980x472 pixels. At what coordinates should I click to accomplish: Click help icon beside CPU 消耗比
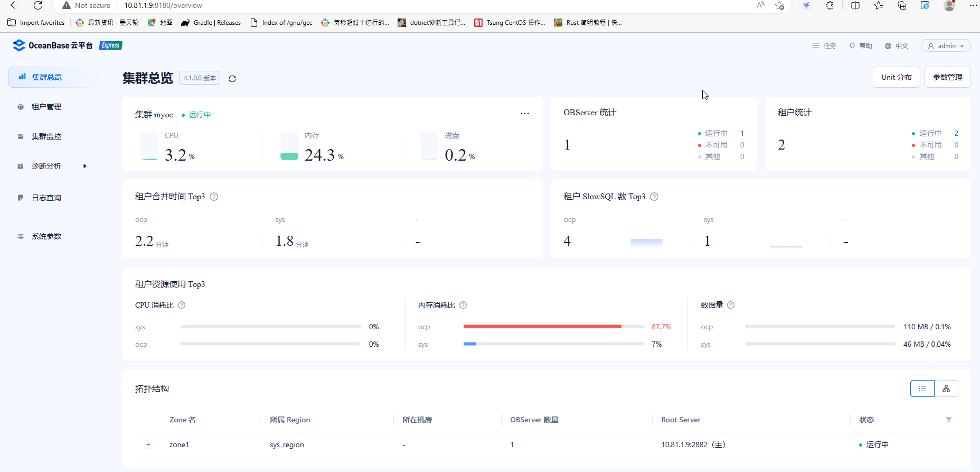182,305
